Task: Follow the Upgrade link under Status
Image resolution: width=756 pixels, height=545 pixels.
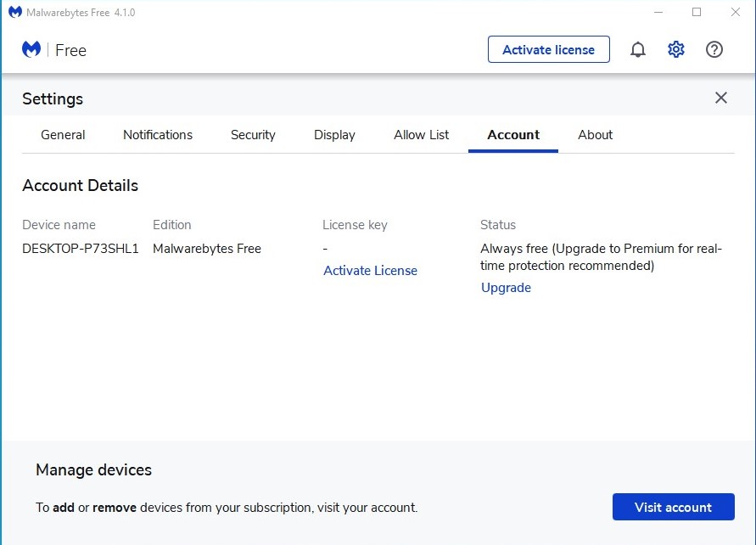Action: tap(506, 288)
